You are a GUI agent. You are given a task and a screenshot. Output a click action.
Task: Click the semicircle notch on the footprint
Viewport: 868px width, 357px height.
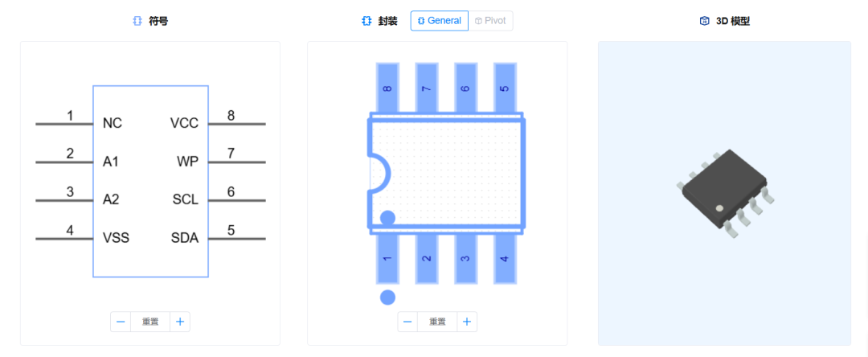pyautogui.click(x=381, y=173)
